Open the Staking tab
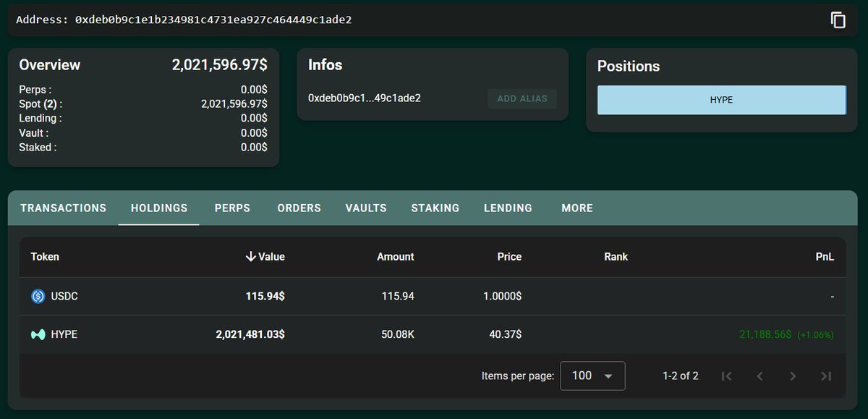Viewport: 868px width, 419px height. click(x=435, y=208)
